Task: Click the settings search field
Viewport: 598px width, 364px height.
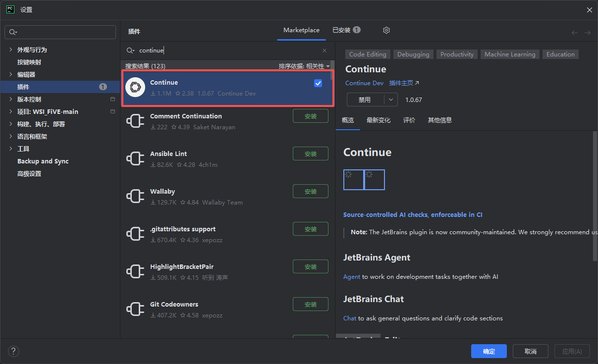Action: (x=60, y=32)
